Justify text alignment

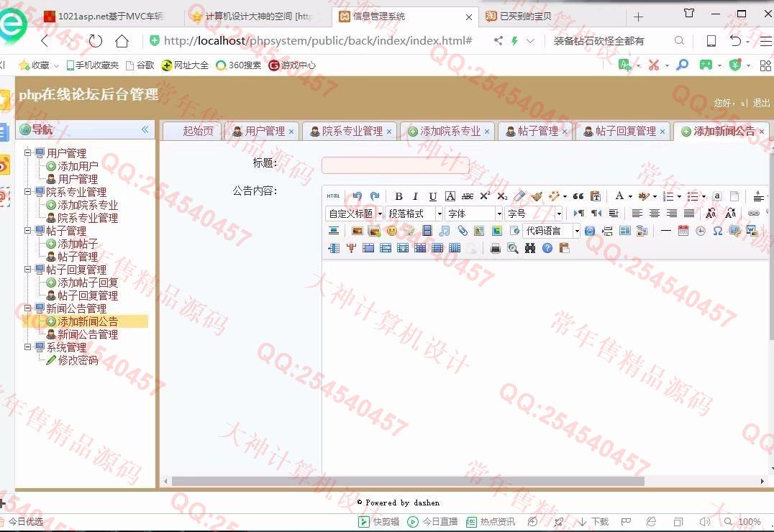point(689,214)
